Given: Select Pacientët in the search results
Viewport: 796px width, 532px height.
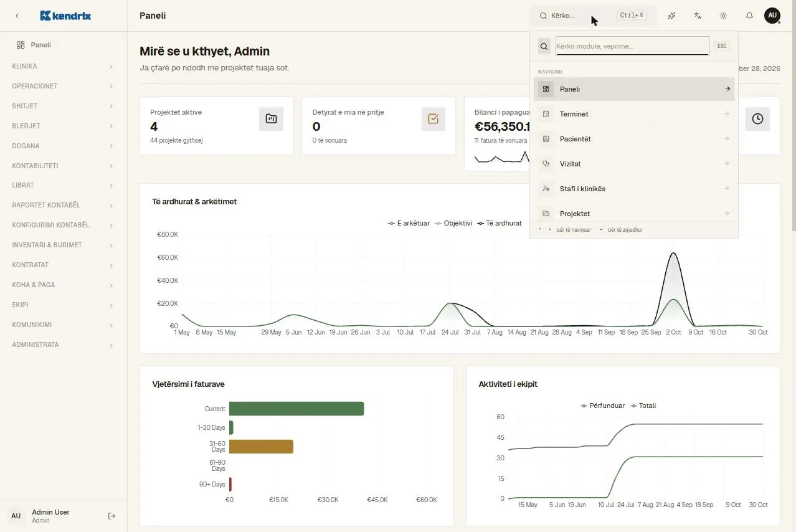Looking at the screenshot, I should (634, 139).
